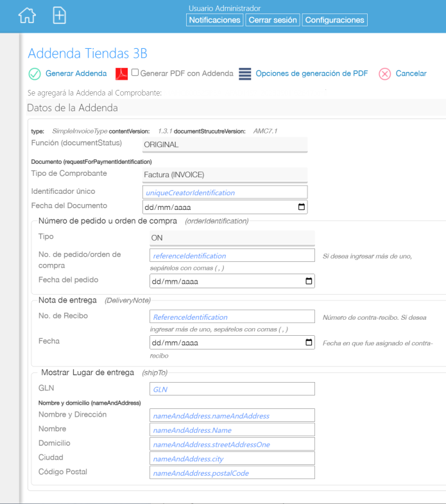The width and height of the screenshot is (446, 504).
Task: Open calendar picker for Nota de entrega Fecha
Action: 309,343
